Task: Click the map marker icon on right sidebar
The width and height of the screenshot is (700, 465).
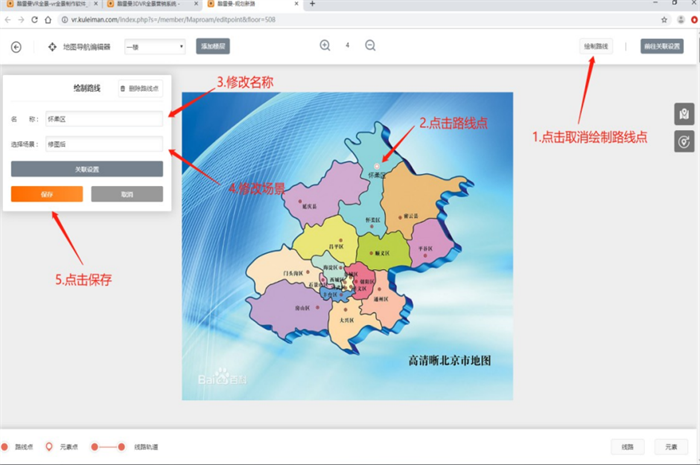Action: click(x=684, y=114)
